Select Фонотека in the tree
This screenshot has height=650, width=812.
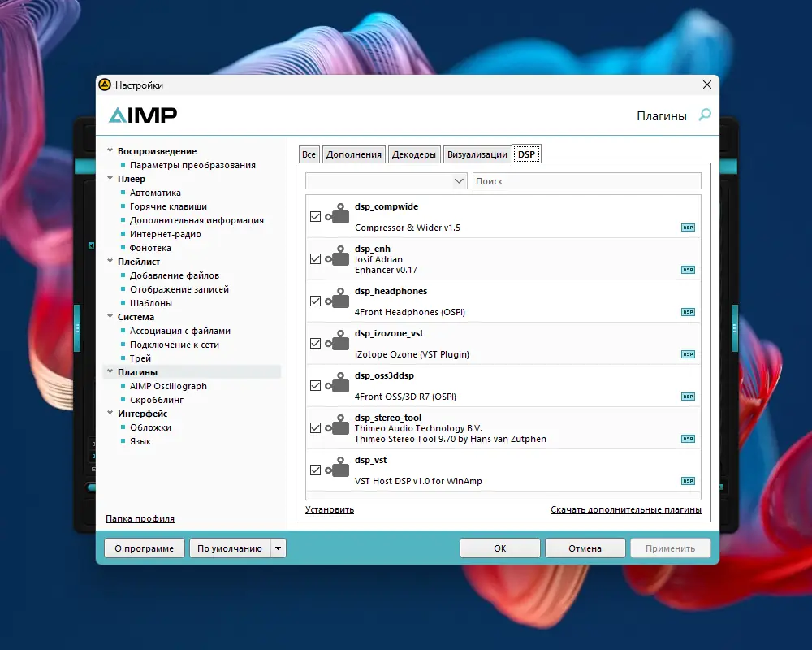[x=150, y=248]
